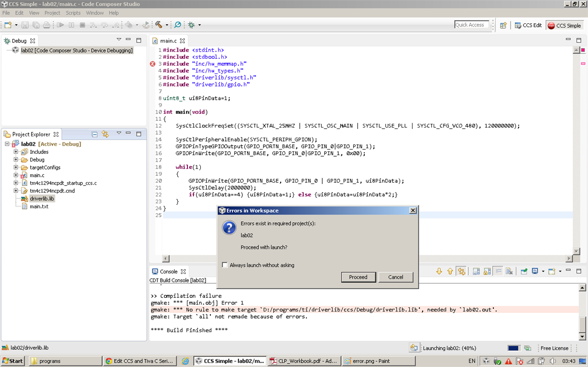Open the Debug view menu triangle

119,40
